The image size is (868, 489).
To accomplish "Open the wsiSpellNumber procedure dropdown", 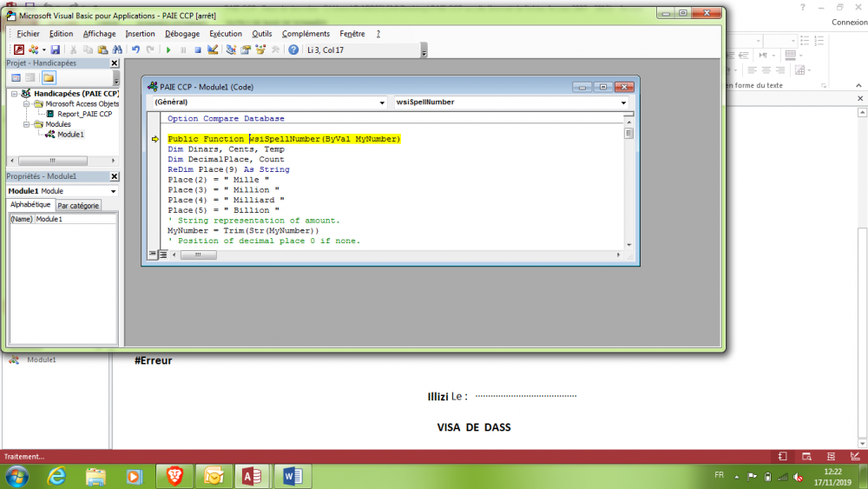I will coord(623,102).
